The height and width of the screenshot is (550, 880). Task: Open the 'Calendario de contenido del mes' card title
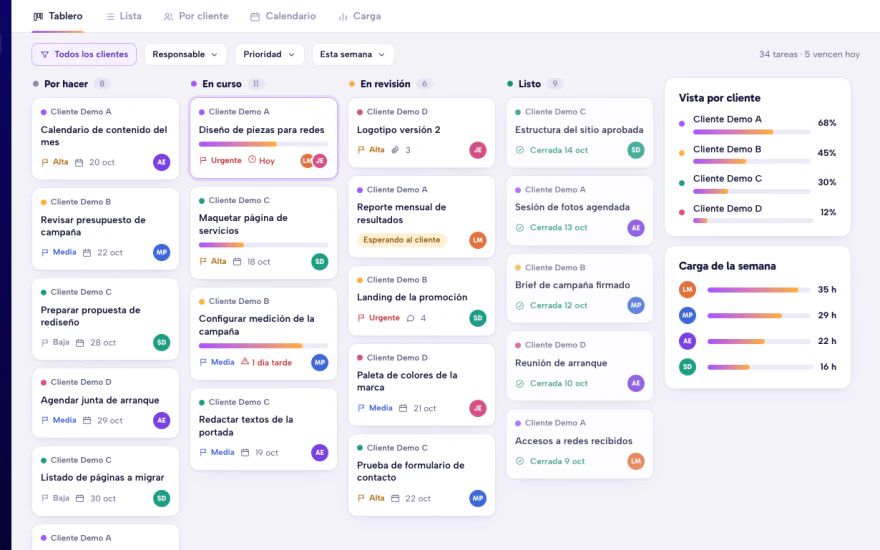[x=104, y=136]
